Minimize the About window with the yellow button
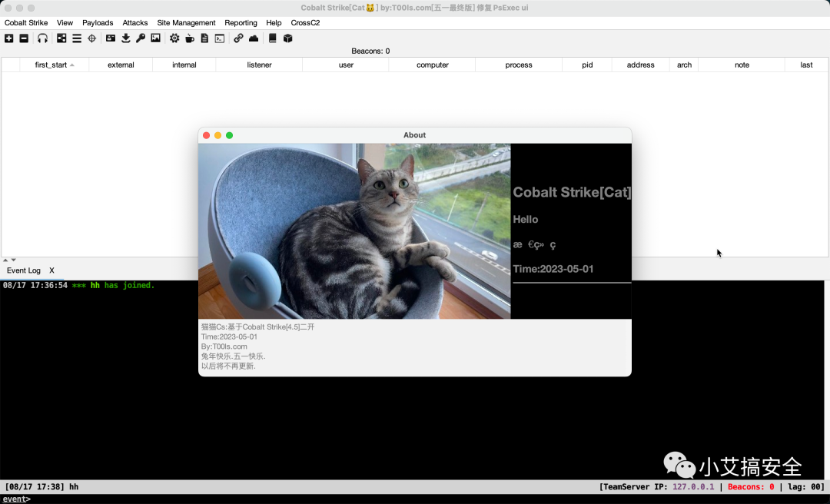The height and width of the screenshot is (504, 830). (x=217, y=135)
